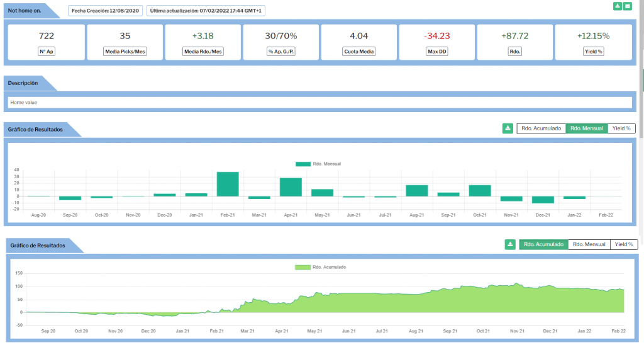Click the Fecha Creación date badge
Image resolution: width=644 pixels, height=345 pixels.
(x=105, y=11)
